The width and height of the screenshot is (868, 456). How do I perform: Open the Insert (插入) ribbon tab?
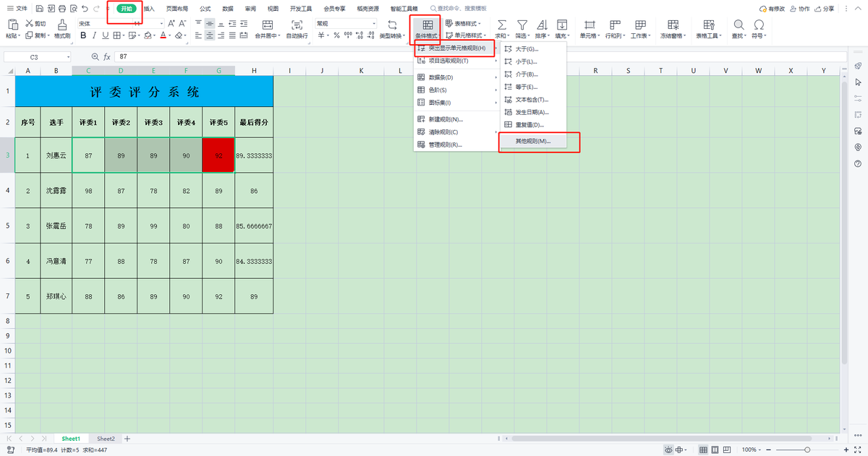[x=149, y=9]
